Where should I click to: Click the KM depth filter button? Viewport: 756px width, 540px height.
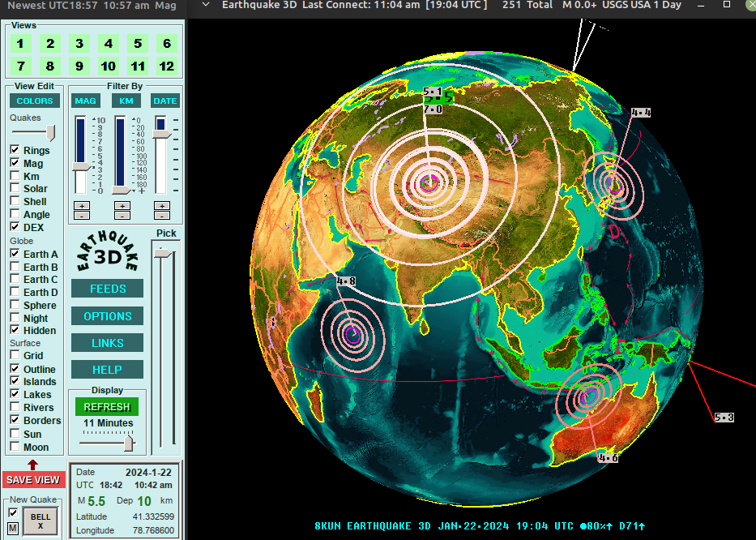pos(126,101)
